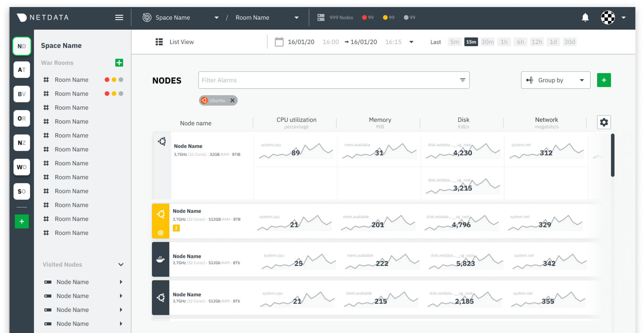Open the Netdata logo home icon
This screenshot has height=333, width=644.
[22, 17]
